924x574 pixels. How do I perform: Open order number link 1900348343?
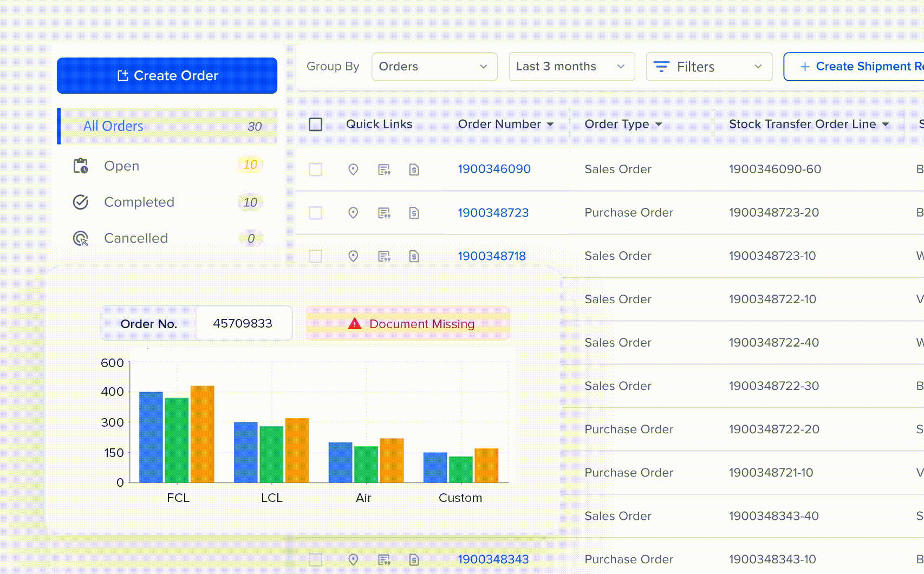tap(493, 560)
